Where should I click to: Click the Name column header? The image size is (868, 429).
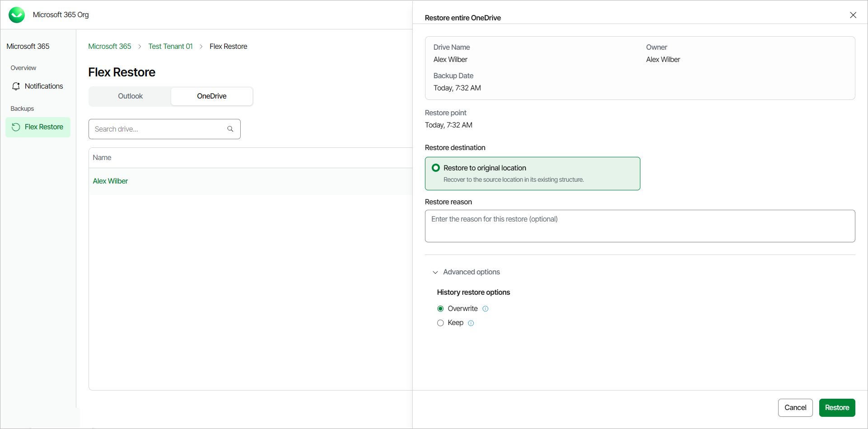click(x=102, y=157)
